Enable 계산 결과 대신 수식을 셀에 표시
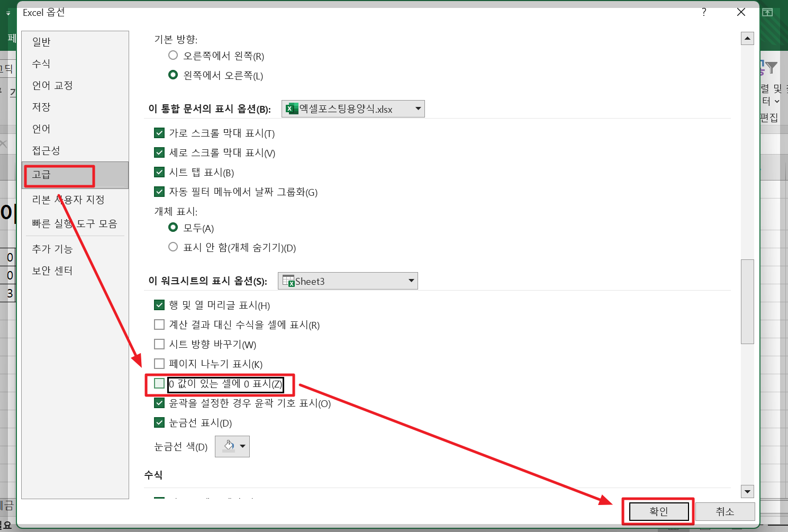 pyautogui.click(x=159, y=324)
